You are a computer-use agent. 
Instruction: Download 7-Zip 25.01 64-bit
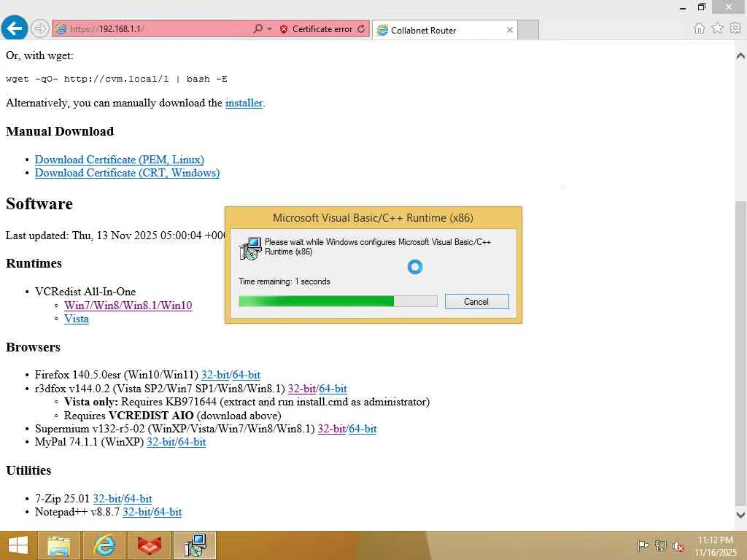[138, 499]
